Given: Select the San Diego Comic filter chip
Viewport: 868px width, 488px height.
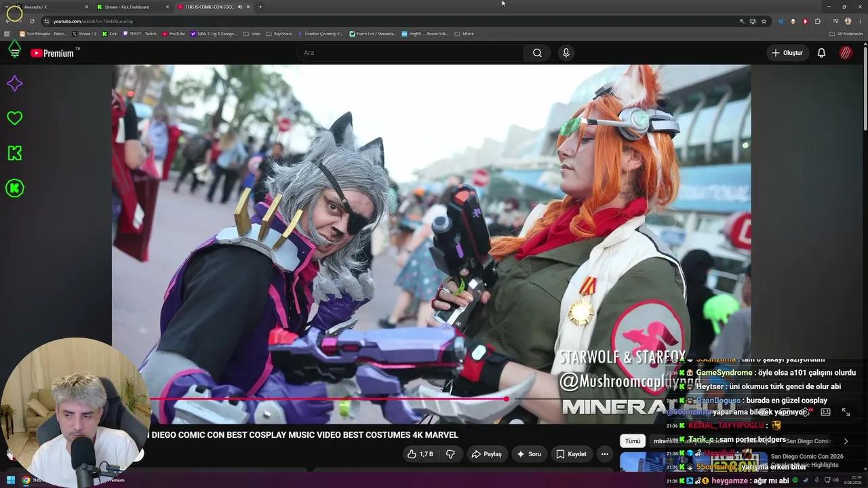Looking at the screenshot, I should coord(808,441).
